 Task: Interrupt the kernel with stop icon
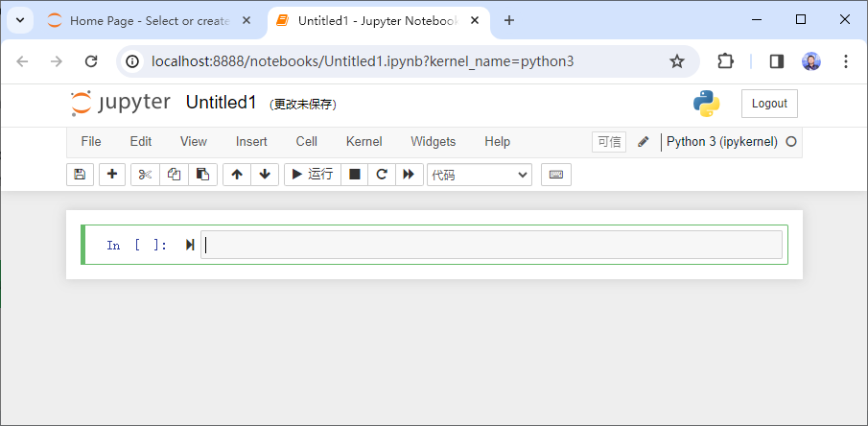[x=355, y=174]
